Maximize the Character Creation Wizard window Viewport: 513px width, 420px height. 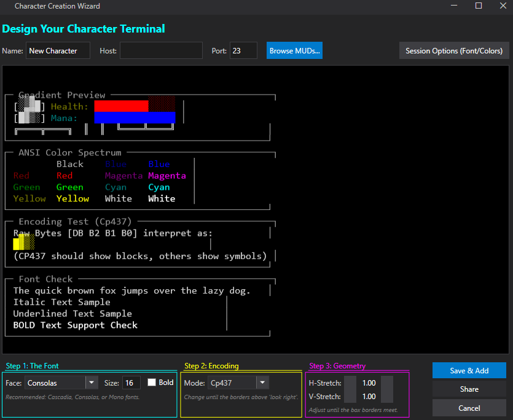[479, 6]
